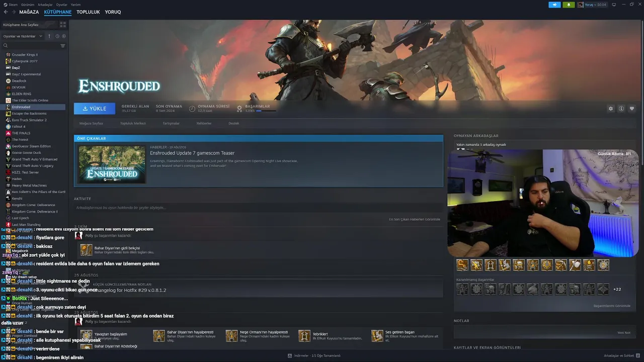644x362 pixels.
Task: Open the YORUQ profile tab
Action: pos(113,12)
